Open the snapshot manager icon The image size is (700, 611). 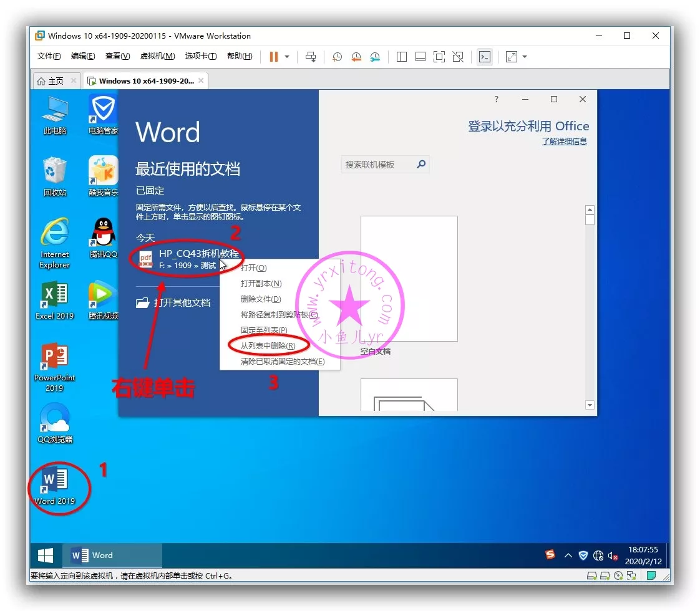[x=375, y=57]
